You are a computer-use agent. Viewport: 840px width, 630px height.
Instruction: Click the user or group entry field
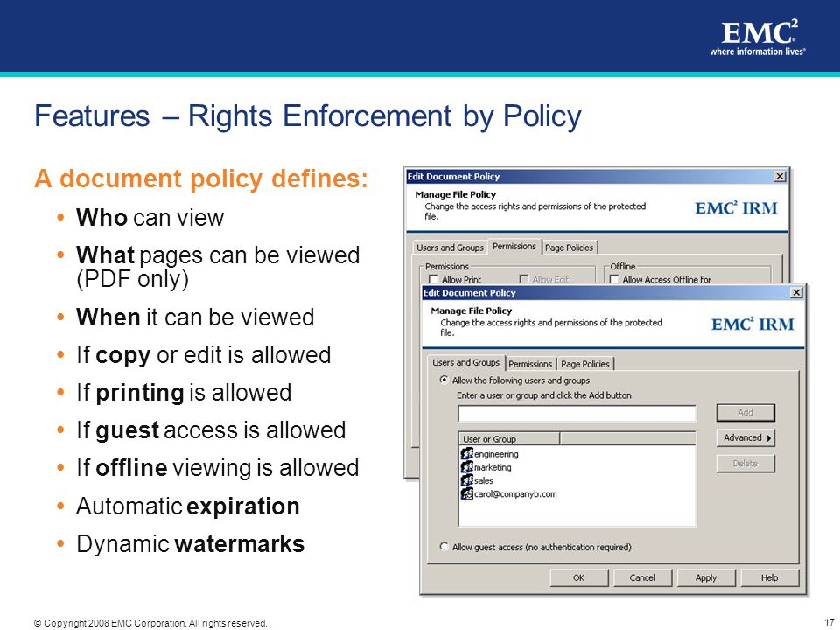[577, 414]
